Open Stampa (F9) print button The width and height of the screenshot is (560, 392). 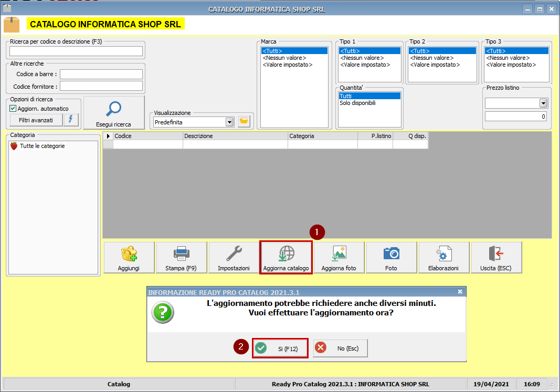(182, 258)
